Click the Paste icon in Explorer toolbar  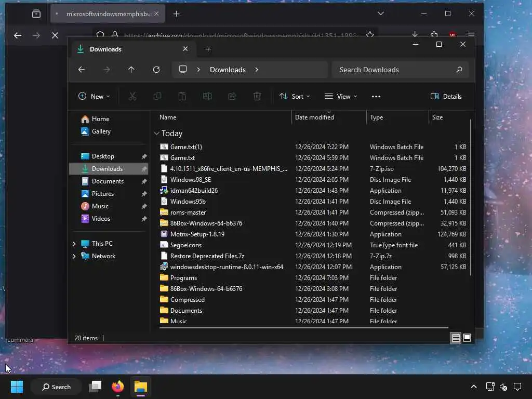tap(182, 96)
